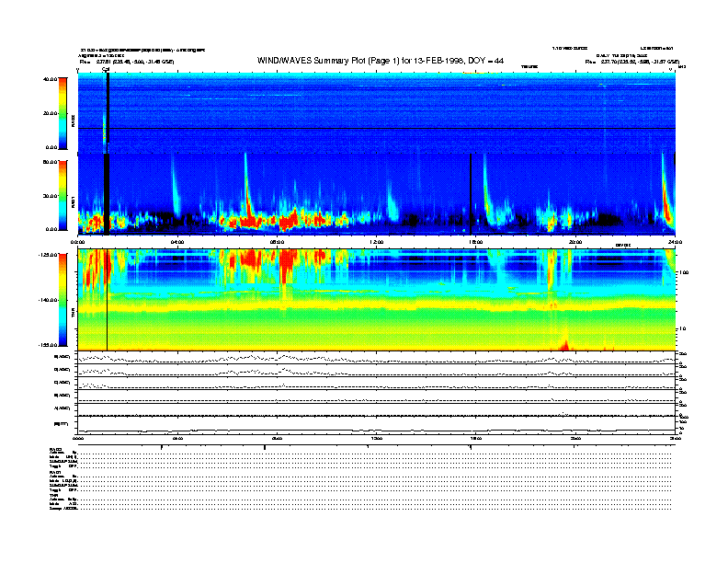Click the 04:00 tick under RAD1 spectrogram
The width and height of the screenshot is (728, 563).
[x=177, y=242]
